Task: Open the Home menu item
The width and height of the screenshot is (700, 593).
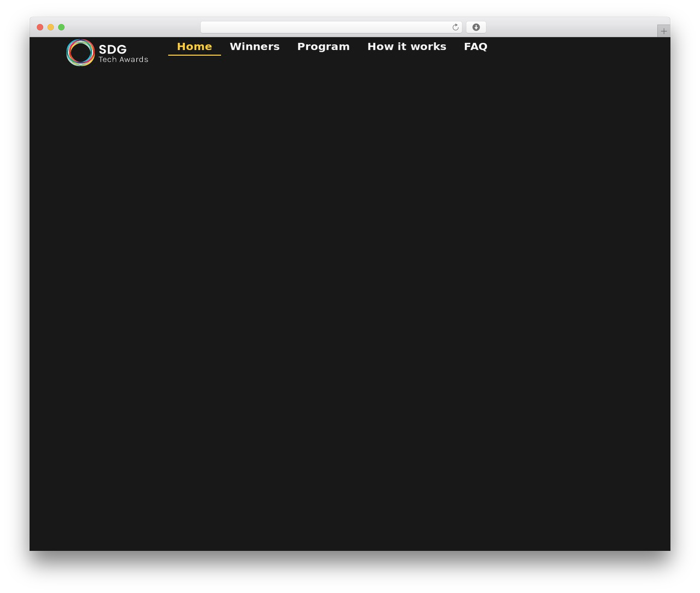Action: (x=194, y=46)
